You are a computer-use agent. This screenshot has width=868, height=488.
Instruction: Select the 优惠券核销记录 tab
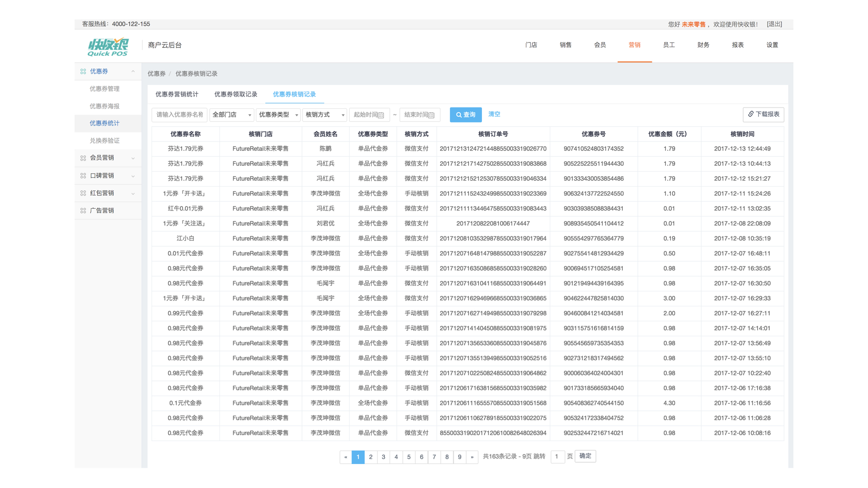point(294,94)
